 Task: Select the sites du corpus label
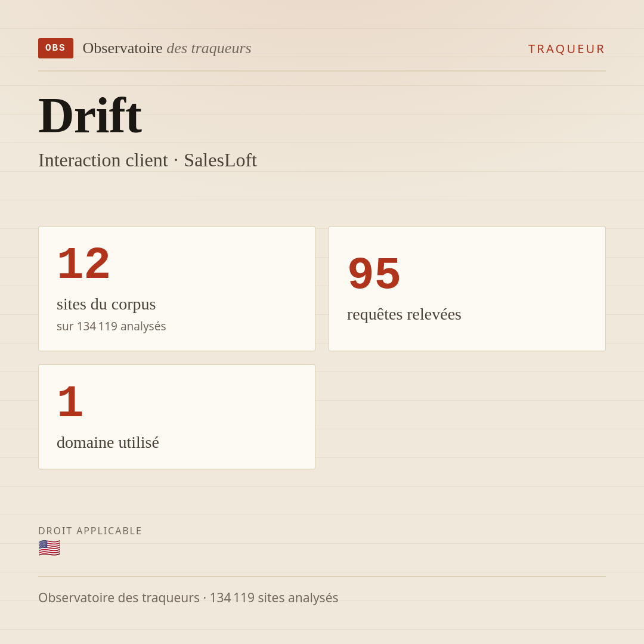coord(106,304)
